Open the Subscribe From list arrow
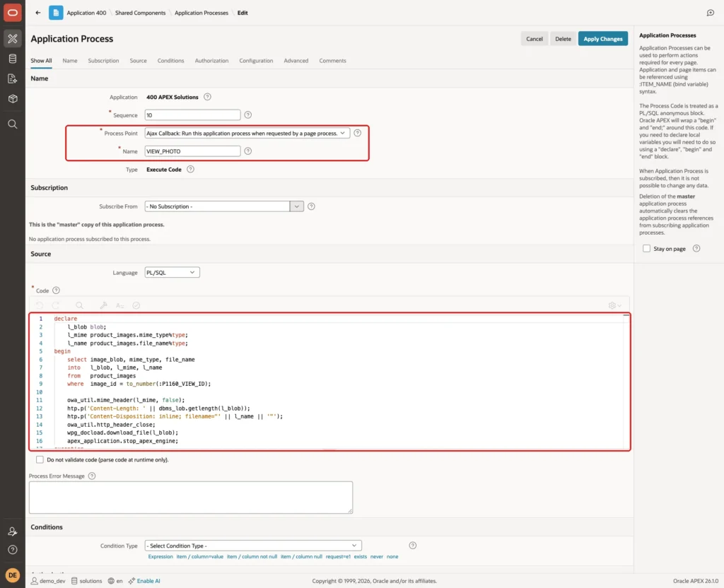724x588 pixels. coord(296,206)
